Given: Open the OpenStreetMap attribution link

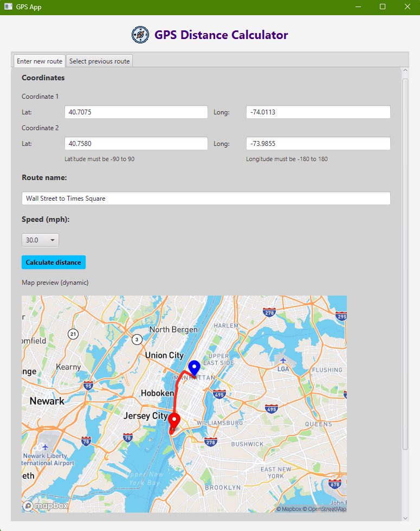Looking at the screenshot, I should point(324,509).
